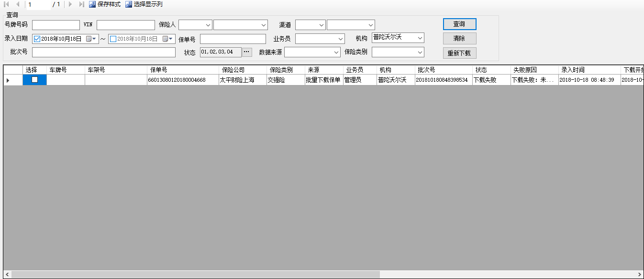Focus the 号牌号码 input field

click(56, 25)
